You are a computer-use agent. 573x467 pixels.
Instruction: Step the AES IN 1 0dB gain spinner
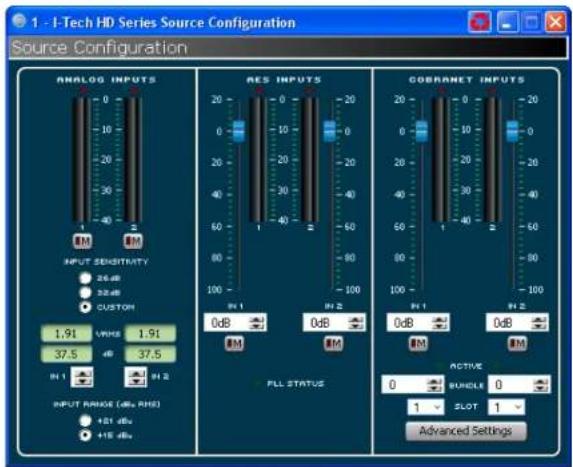pyautogui.click(x=256, y=323)
